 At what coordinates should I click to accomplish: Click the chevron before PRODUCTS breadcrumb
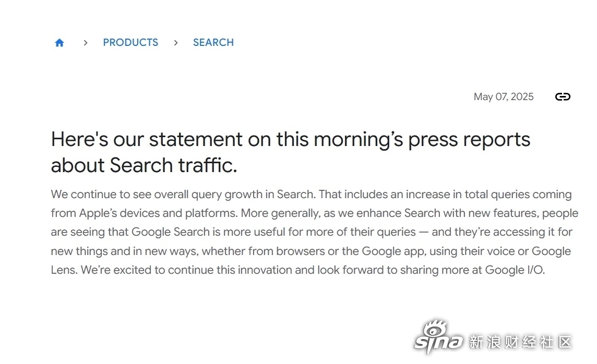(x=85, y=43)
